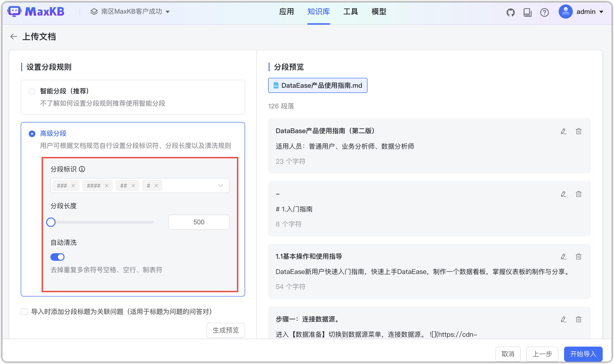Toggle the 自动清洗 switch

pos(57,257)
